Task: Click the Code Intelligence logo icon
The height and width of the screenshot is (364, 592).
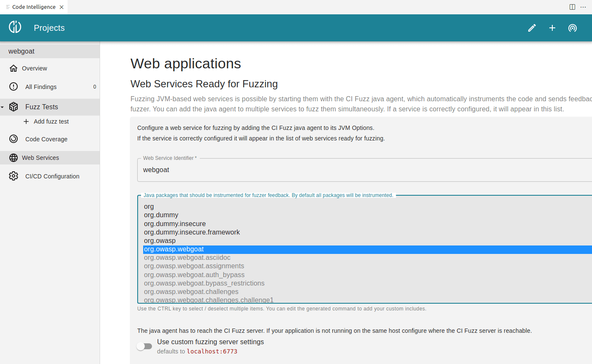Action: (x=15, y=27)
